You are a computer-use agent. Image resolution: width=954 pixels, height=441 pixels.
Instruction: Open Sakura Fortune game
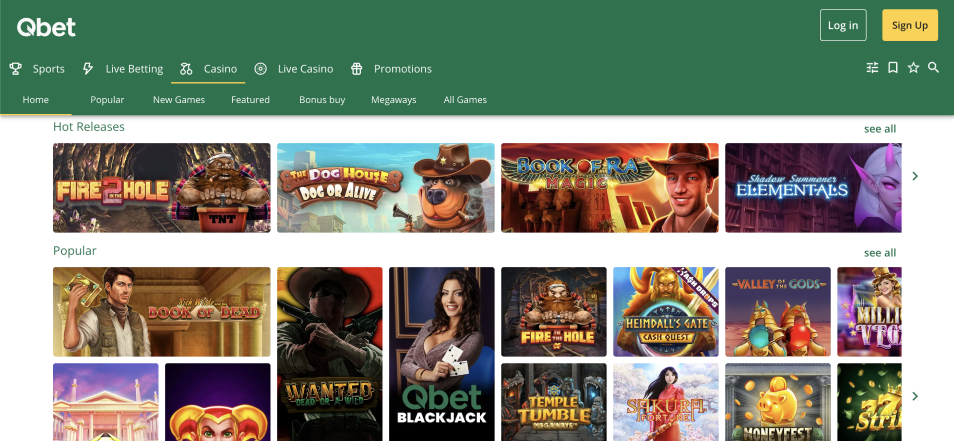666,402
